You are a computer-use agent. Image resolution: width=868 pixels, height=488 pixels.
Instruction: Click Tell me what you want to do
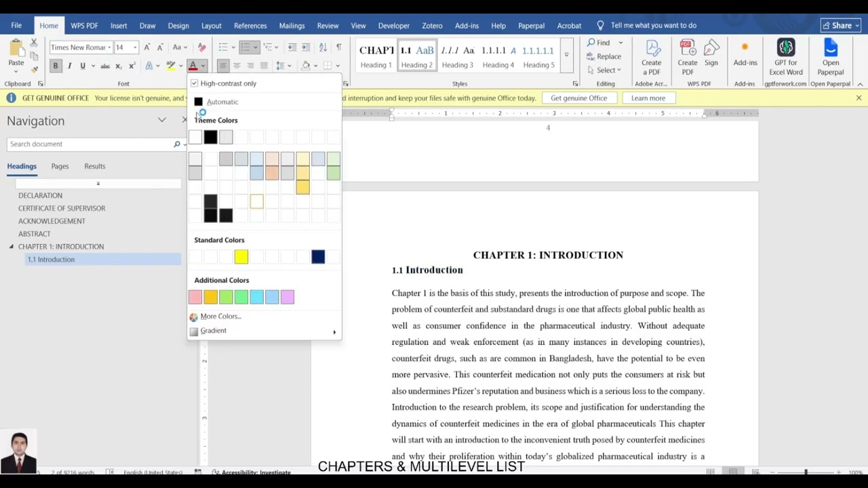click(653, 26)
